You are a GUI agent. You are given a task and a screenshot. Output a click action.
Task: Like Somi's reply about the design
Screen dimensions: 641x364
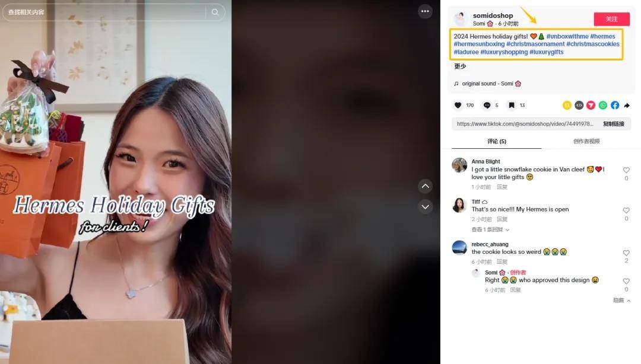tap(626, 281)
